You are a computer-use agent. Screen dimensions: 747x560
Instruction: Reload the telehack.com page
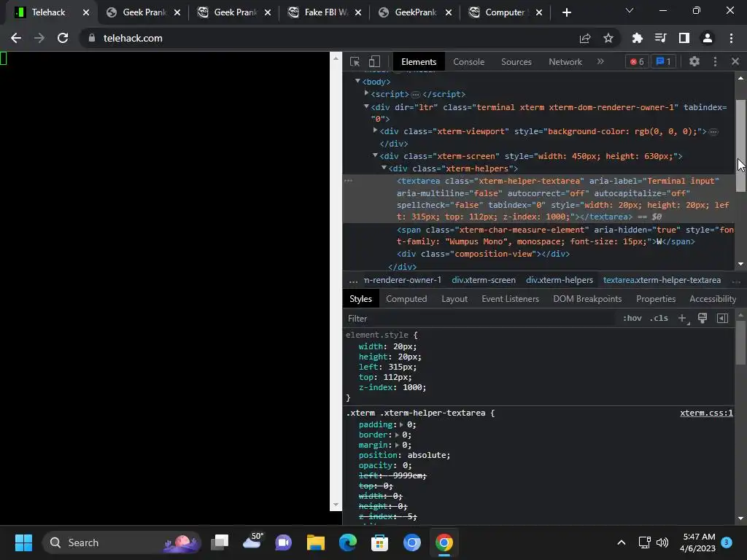63,38
